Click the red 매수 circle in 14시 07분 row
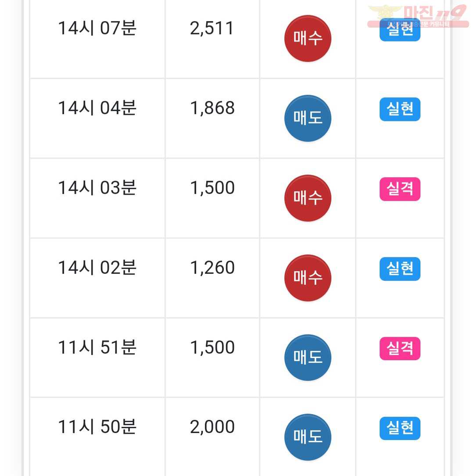 [308, 38]
